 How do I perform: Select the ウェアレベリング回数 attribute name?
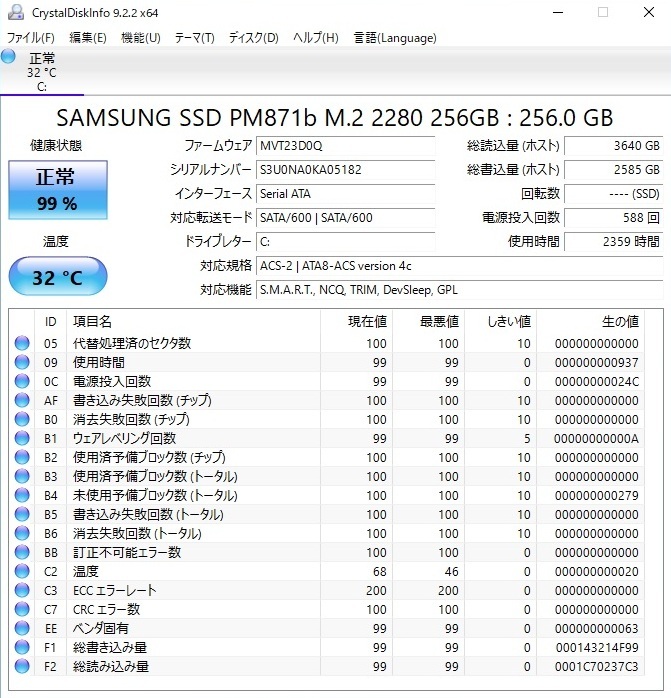tap(125, 438)
